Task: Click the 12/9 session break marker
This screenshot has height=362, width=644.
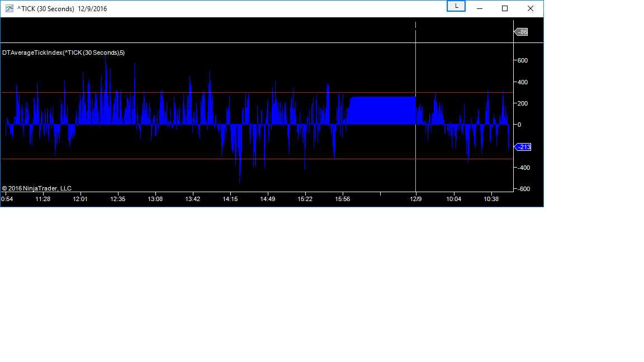Action: pos(415,199)
